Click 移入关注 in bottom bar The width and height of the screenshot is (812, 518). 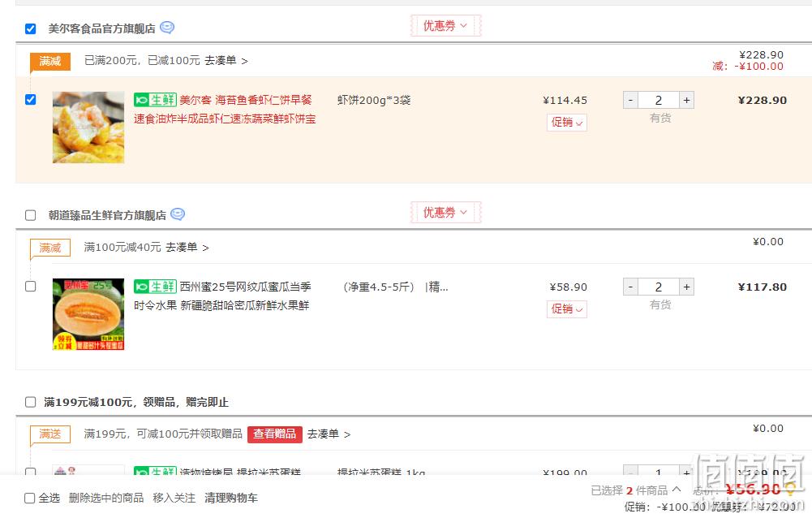coord(174,499)
